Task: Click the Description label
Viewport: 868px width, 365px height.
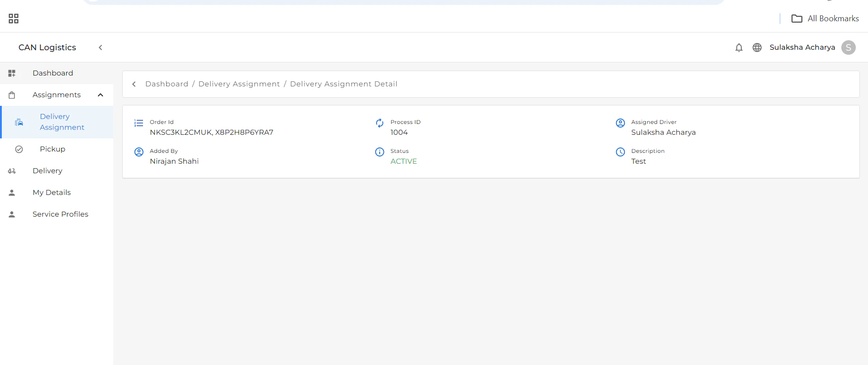Action: point(648,151)
